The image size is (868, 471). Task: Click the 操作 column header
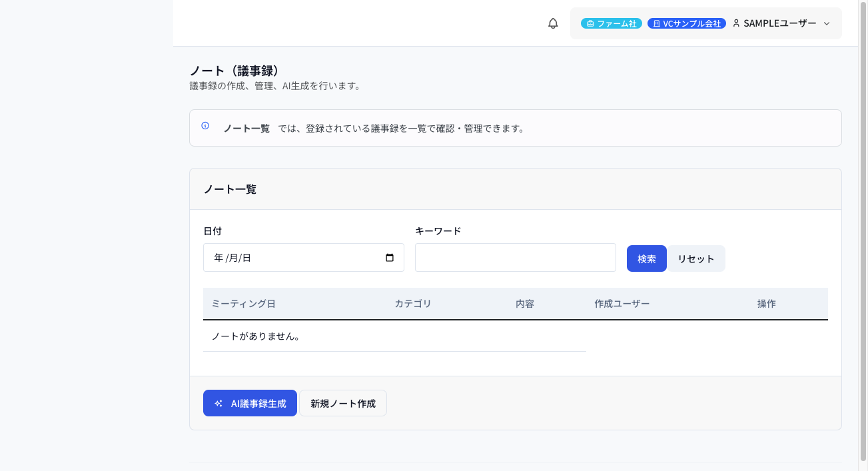click(766, 303)
